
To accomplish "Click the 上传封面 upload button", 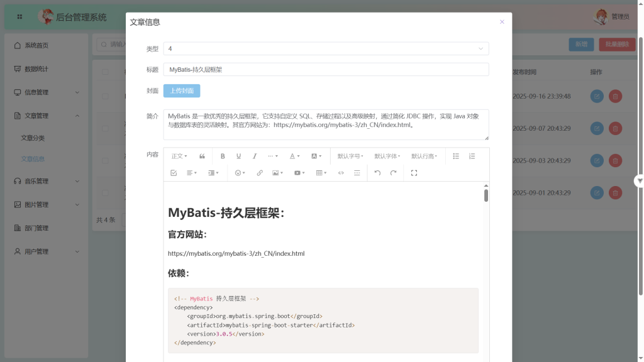I will [182, 90].
